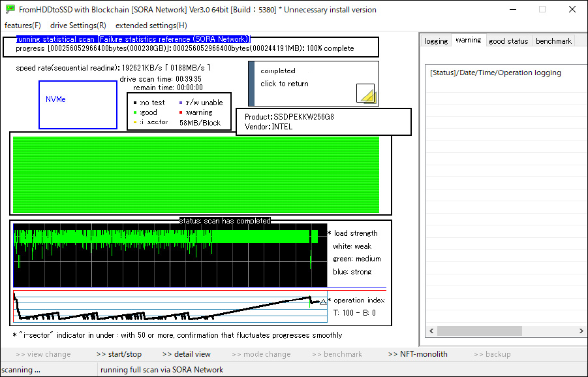Click the 'remain time: 00:00:00' text
The image size is (588, 377).
168,88
